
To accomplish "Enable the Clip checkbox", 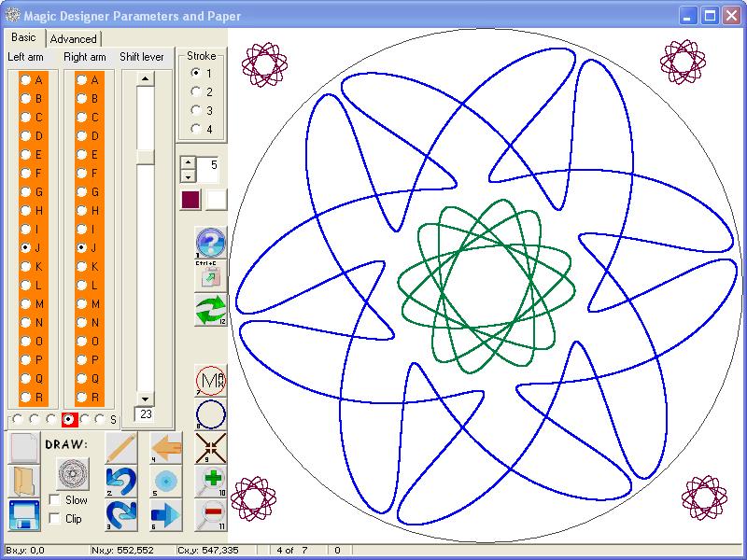I will 55,518.
